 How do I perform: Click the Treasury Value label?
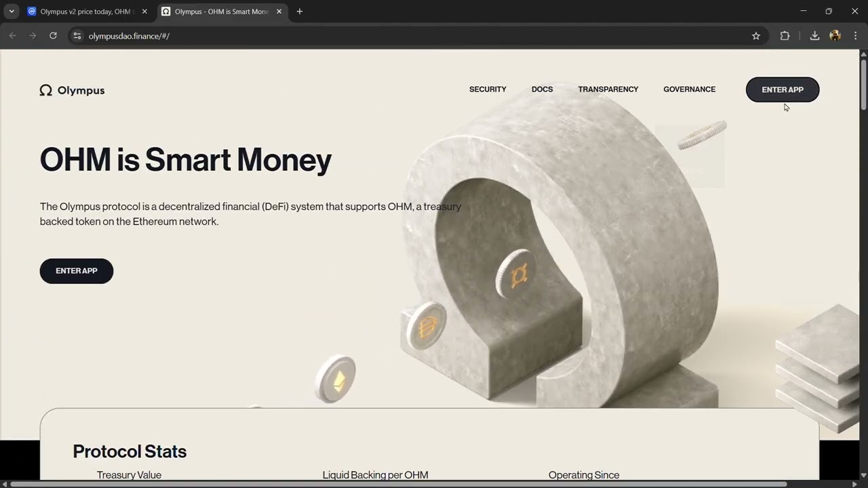pos(129,475)
